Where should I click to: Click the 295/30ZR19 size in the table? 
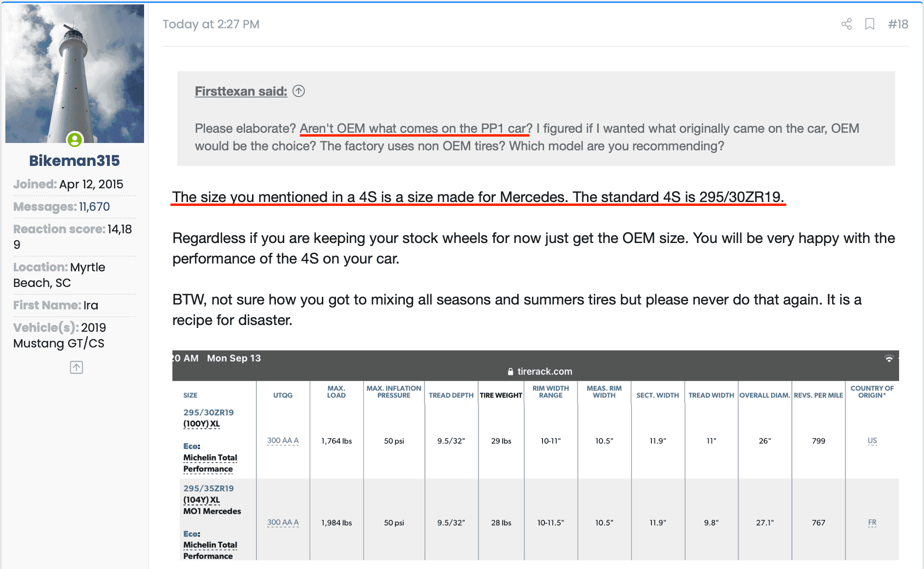point(209,412)
